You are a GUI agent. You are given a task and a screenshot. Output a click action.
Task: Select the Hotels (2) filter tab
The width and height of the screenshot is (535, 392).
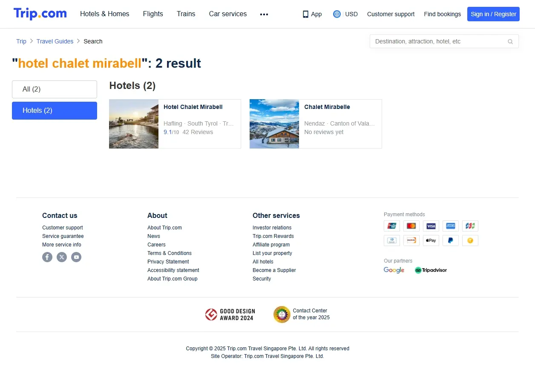point(55,111)
